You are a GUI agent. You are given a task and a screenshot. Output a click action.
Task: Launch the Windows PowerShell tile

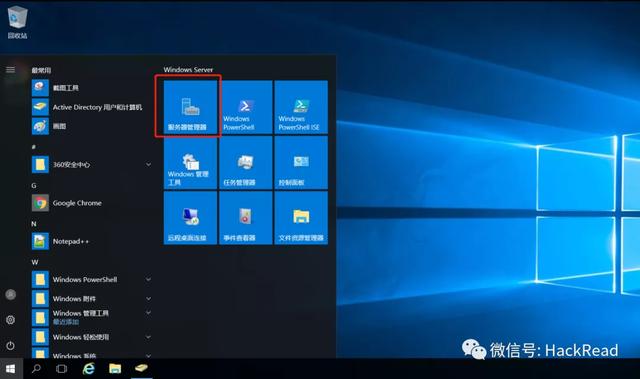246,107
